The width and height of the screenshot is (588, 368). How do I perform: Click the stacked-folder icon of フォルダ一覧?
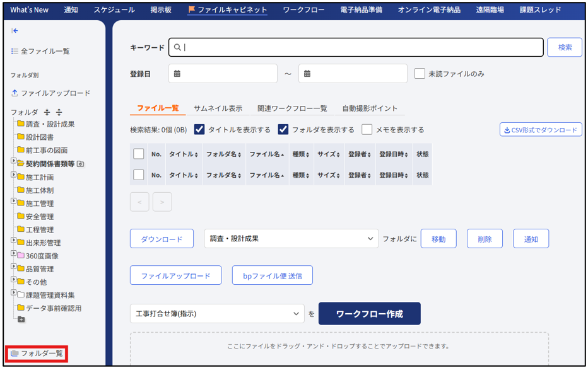(15, 354)
